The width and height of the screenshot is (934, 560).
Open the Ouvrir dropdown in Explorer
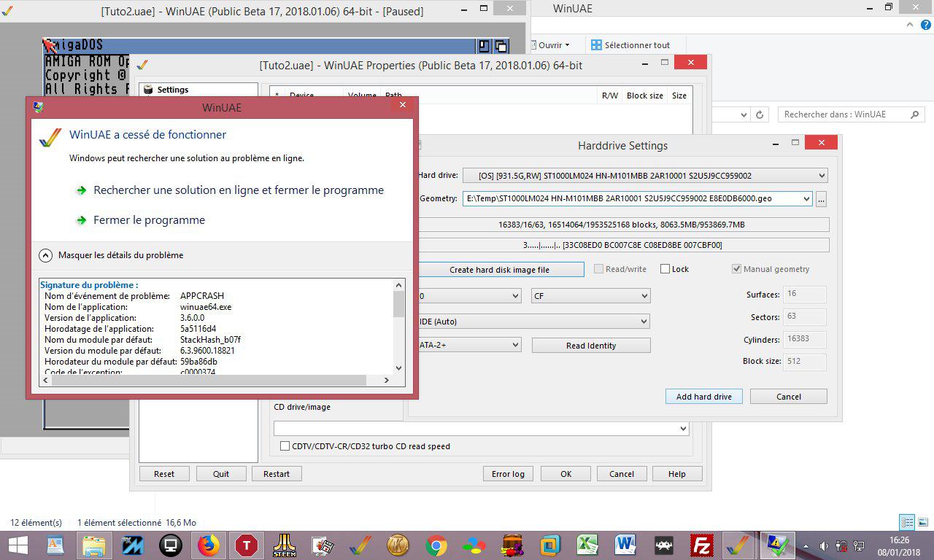[x=553, y=45]
